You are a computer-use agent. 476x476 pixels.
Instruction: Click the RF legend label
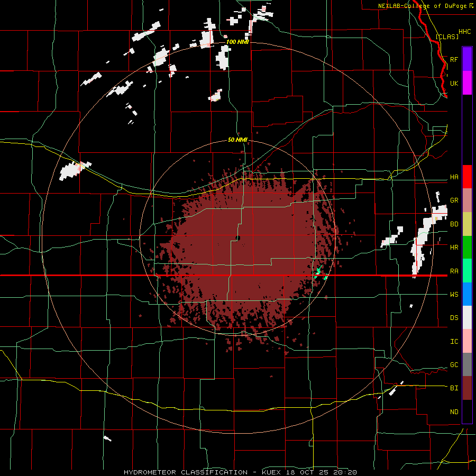454,59
